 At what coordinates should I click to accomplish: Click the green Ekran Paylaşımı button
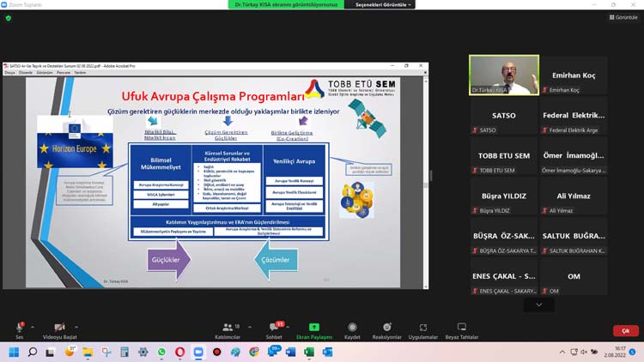click(314, 329)
